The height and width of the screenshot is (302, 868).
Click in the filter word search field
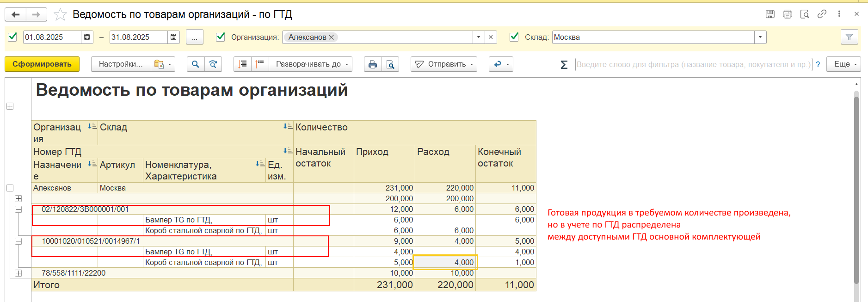[x=693, y=64]
